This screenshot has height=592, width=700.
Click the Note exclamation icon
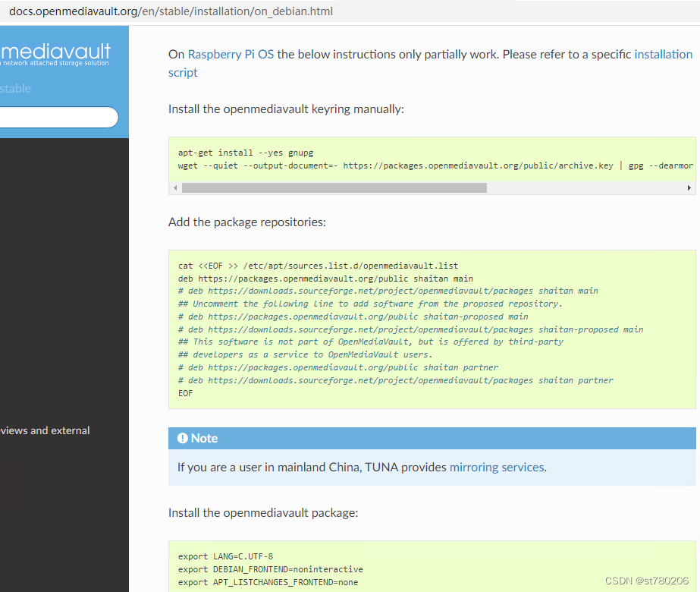[183, 438]
